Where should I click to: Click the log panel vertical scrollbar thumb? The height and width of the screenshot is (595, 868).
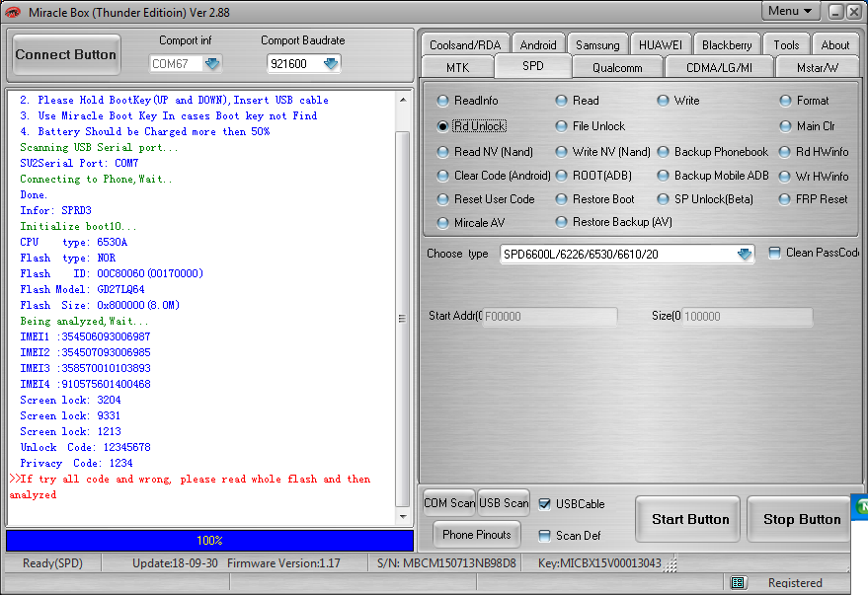point(403,319)
